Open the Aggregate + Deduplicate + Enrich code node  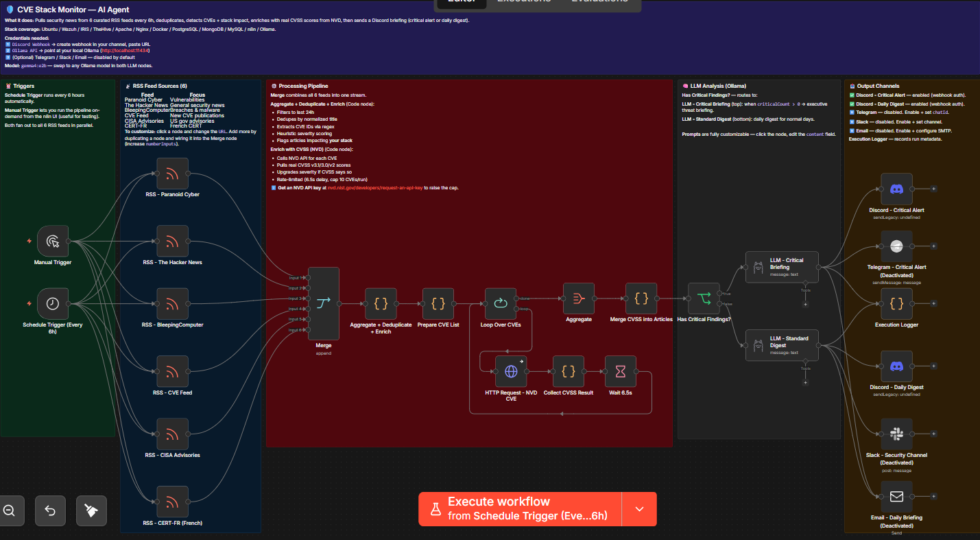pyautogui.click(x=381, y=303)
